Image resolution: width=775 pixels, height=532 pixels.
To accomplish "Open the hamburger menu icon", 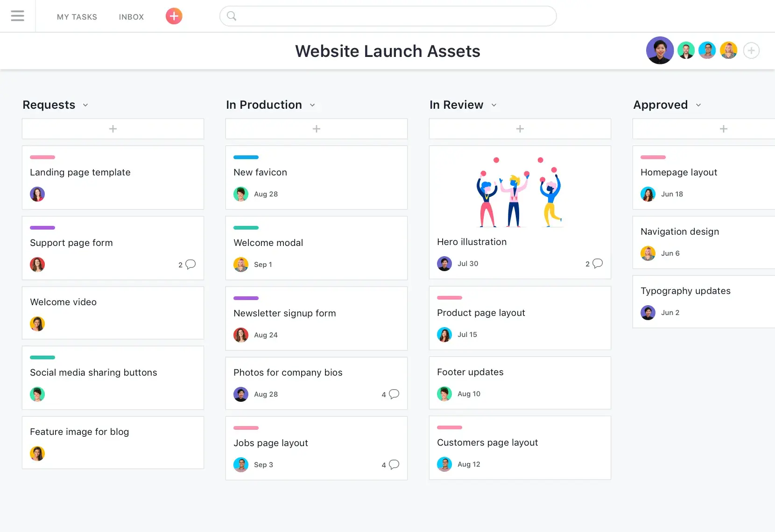I will point(17,16).
